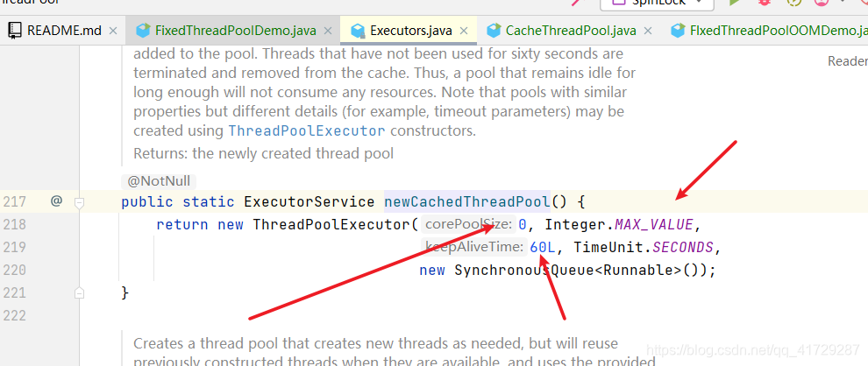Click line number 218 in the gutter
The height and width of the screenshot is (366, 868).
tap(14, 224)
